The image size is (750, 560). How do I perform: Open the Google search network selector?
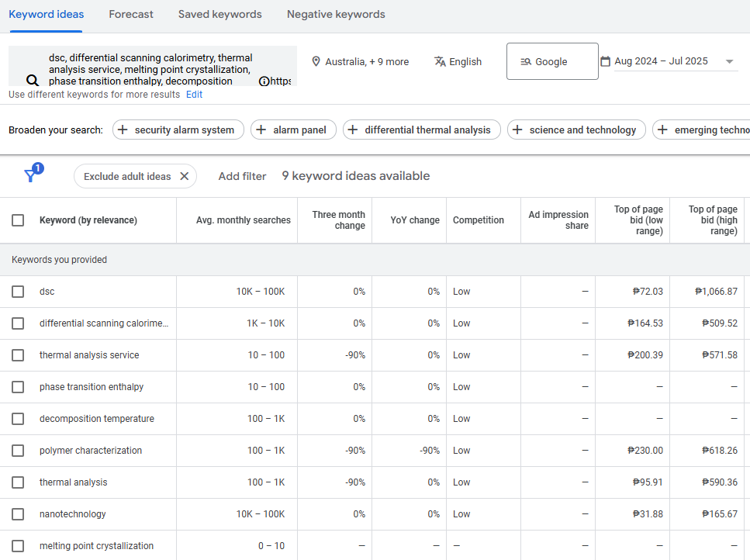(551, 61)
